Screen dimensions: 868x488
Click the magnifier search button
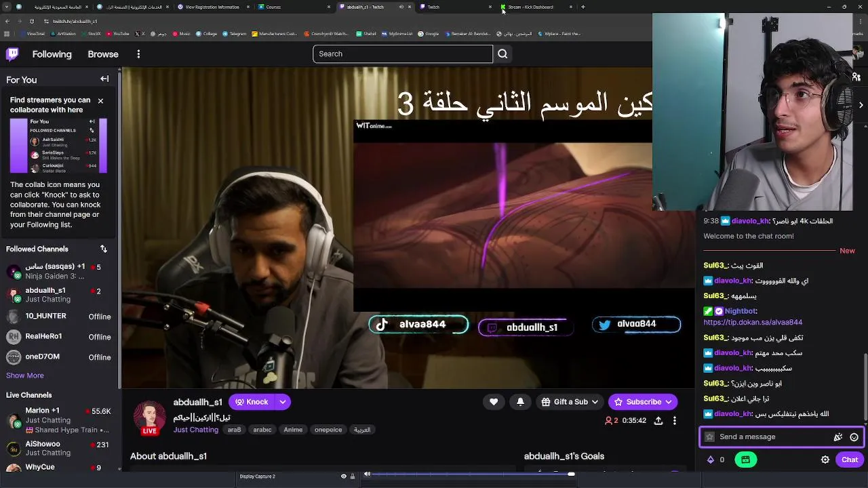point(502,54)
